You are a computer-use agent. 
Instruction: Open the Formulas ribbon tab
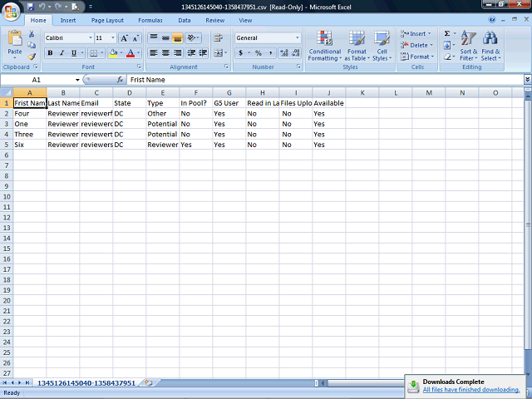pos(150,20)
